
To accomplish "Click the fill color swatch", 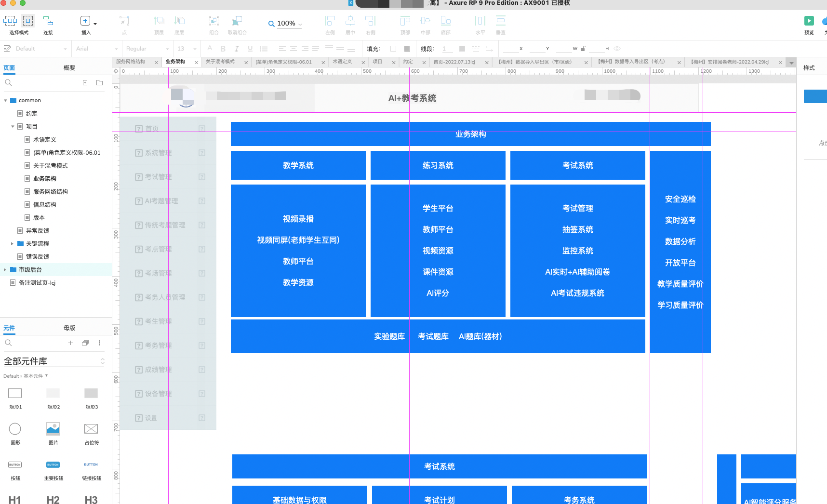I will (x=393, y=49).
